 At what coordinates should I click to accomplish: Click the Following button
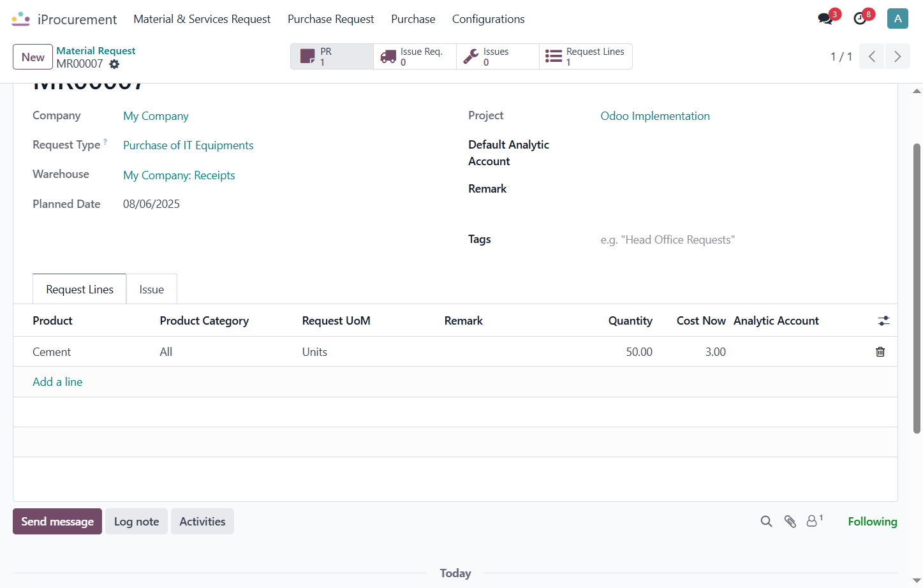(873, 522)
